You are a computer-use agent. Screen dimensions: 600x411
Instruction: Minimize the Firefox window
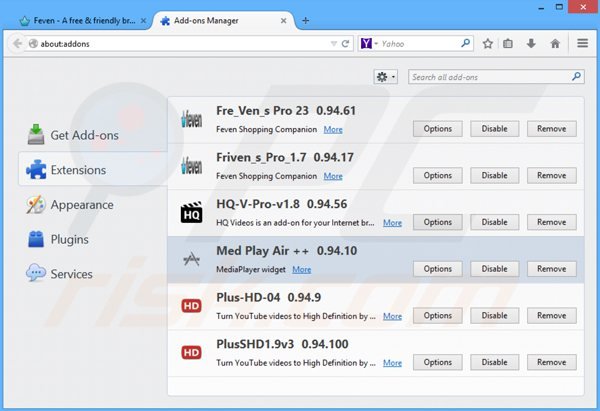(541, 8)
